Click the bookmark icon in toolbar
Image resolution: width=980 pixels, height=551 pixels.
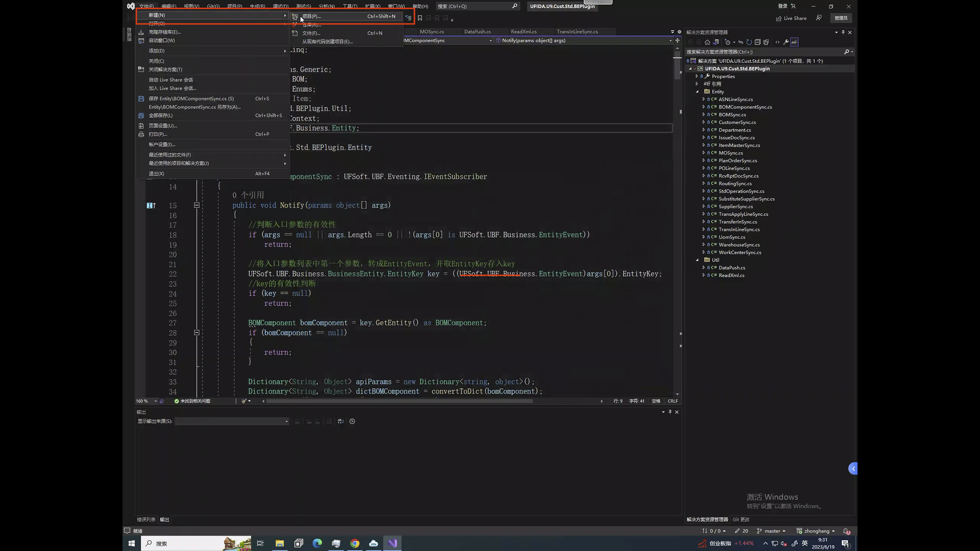(420, 18)
